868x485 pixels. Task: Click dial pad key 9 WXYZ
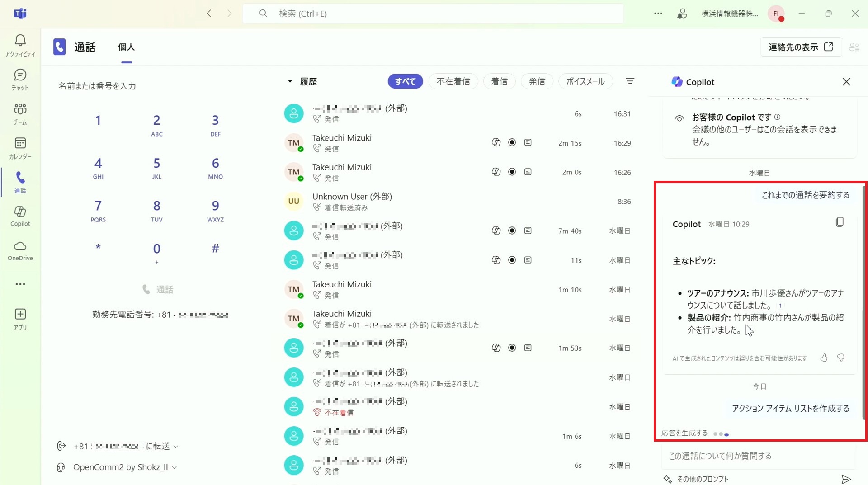[215, 211]
